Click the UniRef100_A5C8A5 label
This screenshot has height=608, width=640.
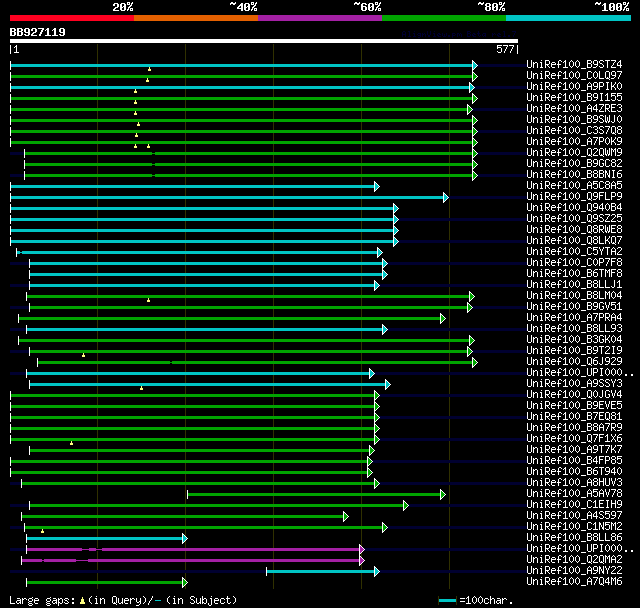pyautogui.click(x=574, y=186)
